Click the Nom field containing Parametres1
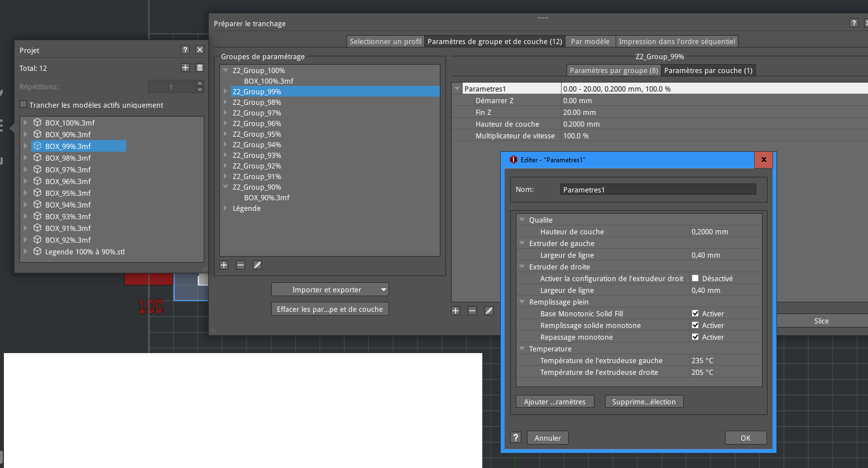 658,190
